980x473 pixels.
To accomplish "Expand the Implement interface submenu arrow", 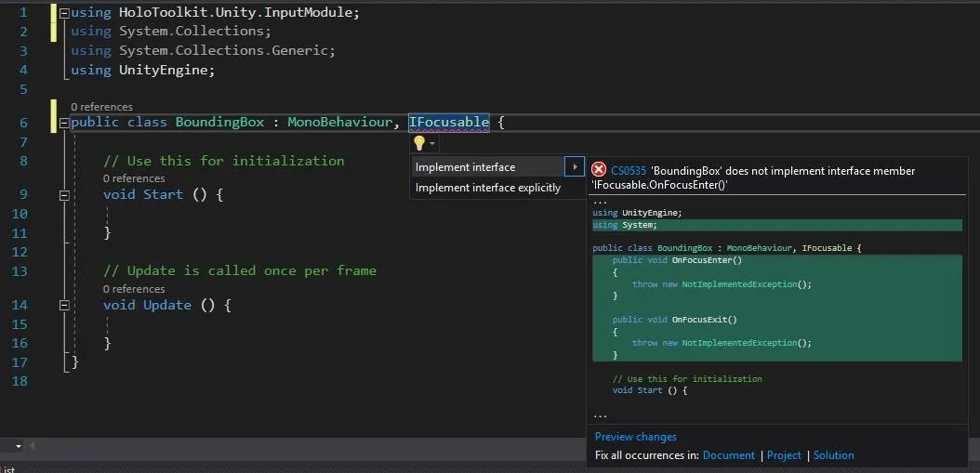I will pos(575,167).
